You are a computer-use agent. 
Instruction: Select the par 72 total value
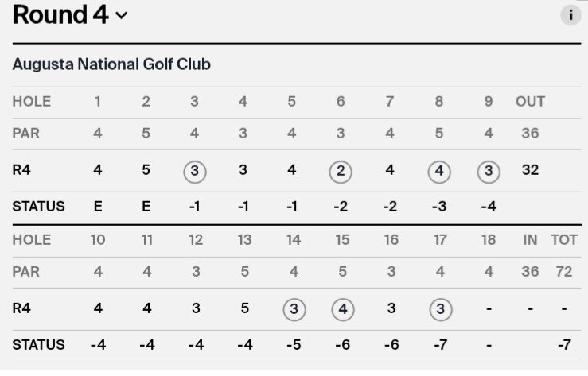[x=564, y=272]
